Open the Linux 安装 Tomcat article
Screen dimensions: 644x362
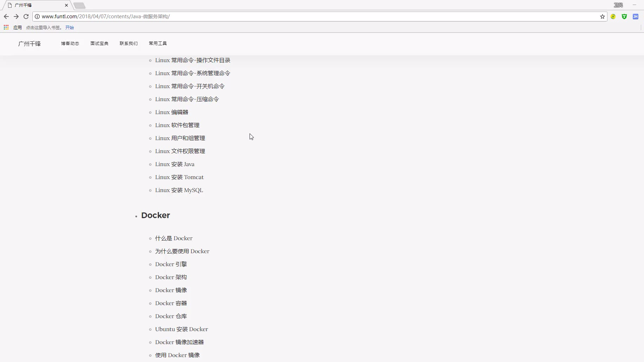pos(179,177)
